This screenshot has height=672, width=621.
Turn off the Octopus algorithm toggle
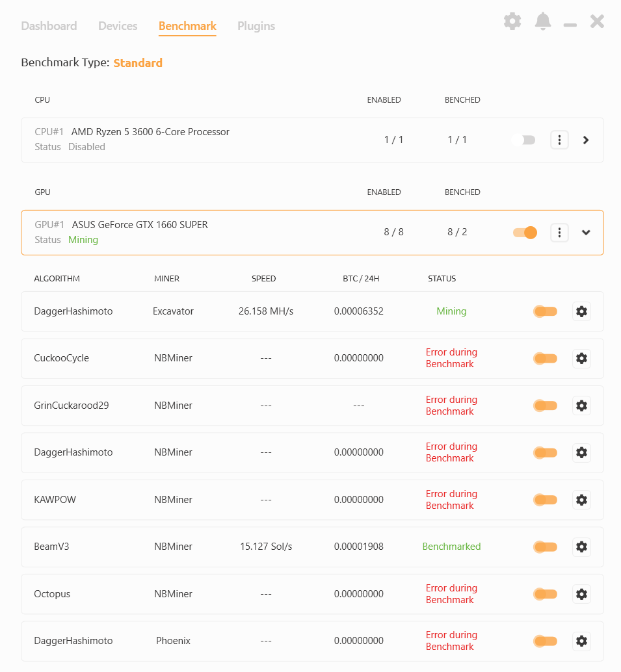pyautogui.click(x=545, y=594)
